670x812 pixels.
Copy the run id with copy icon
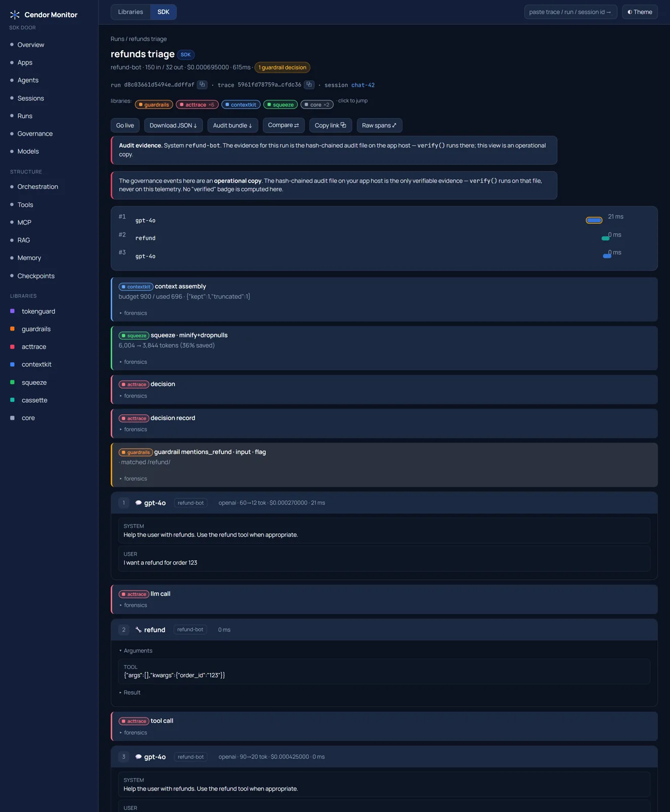(x=202, y=85)
